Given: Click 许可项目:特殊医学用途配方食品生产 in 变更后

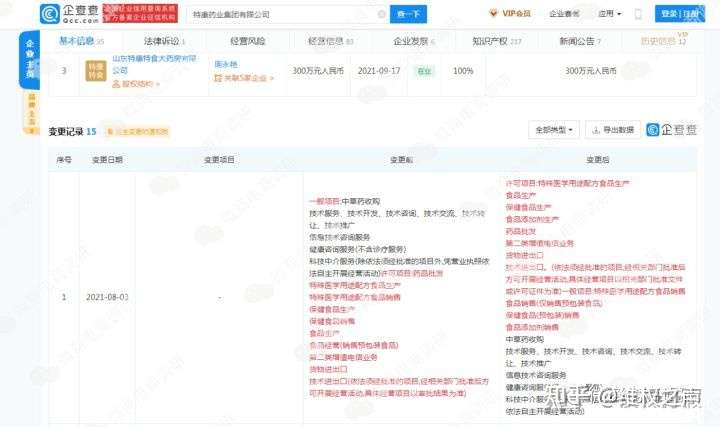Looking at the screenshot, I should click(x=567, y=183).
